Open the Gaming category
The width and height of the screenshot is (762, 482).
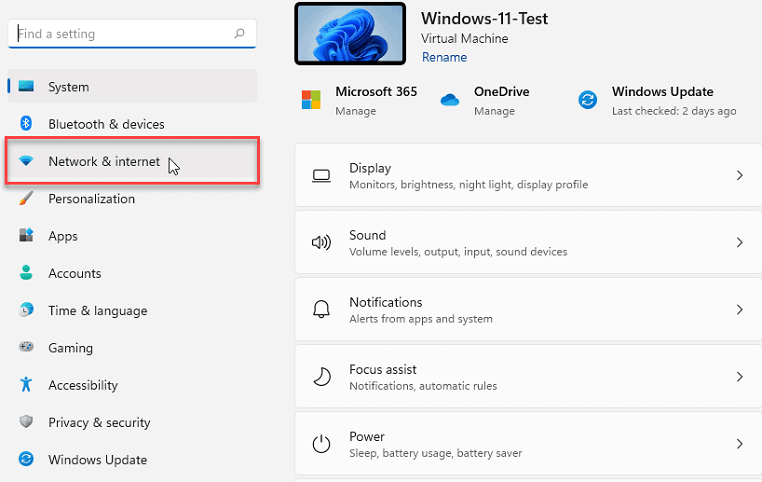pyautogui.click(x=132, y=347)
